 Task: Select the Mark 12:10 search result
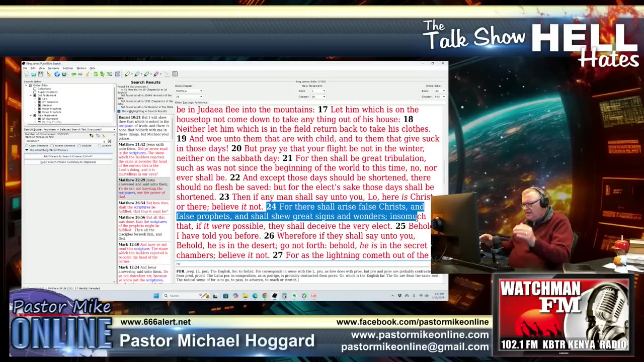(144, 253)
